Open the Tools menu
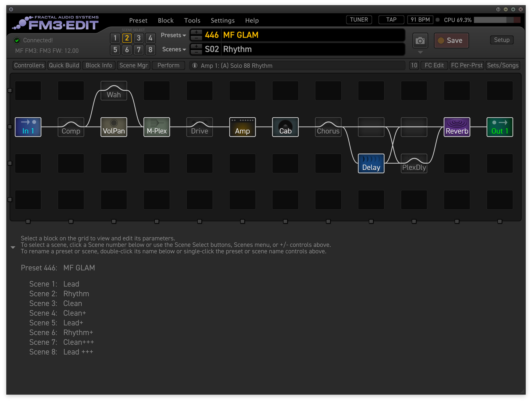Image resolution: width=532 pixels, height=402 pixels. 192,21
